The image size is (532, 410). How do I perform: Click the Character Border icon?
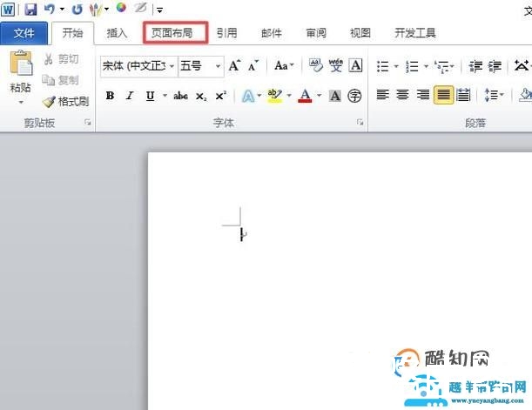[x=355, y=65]
